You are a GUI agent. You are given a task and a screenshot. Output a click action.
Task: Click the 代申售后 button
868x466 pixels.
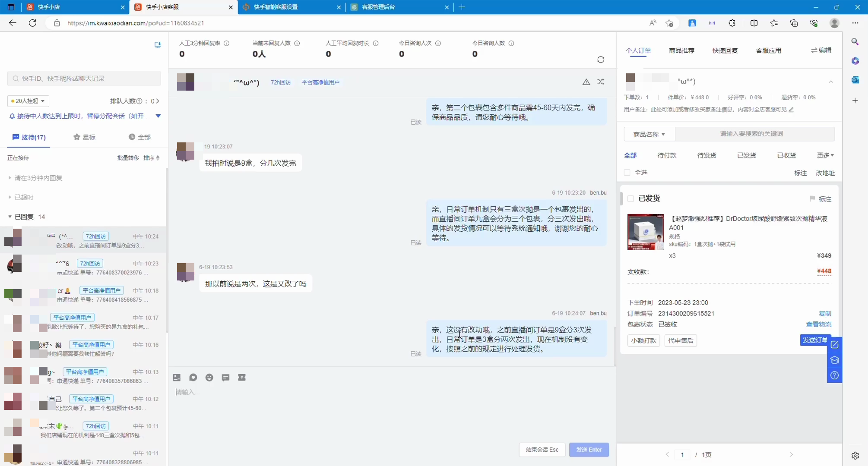(681, 340)
